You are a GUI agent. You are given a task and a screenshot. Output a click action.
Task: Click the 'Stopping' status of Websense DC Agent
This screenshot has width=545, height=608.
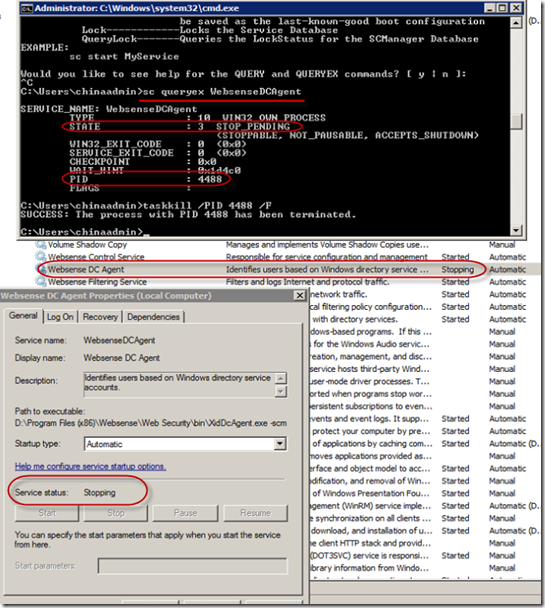pos(457,269)
